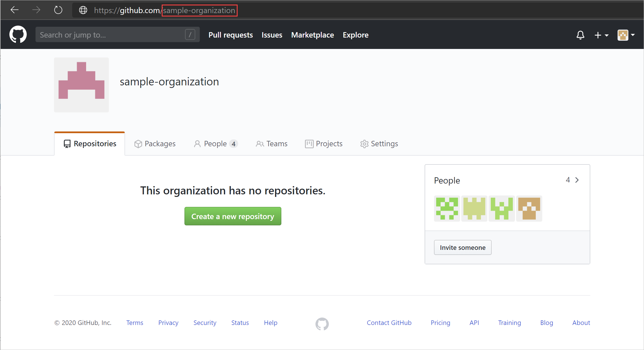
Task: Click the Settings gear icon
Action: [x=364, y=143]
